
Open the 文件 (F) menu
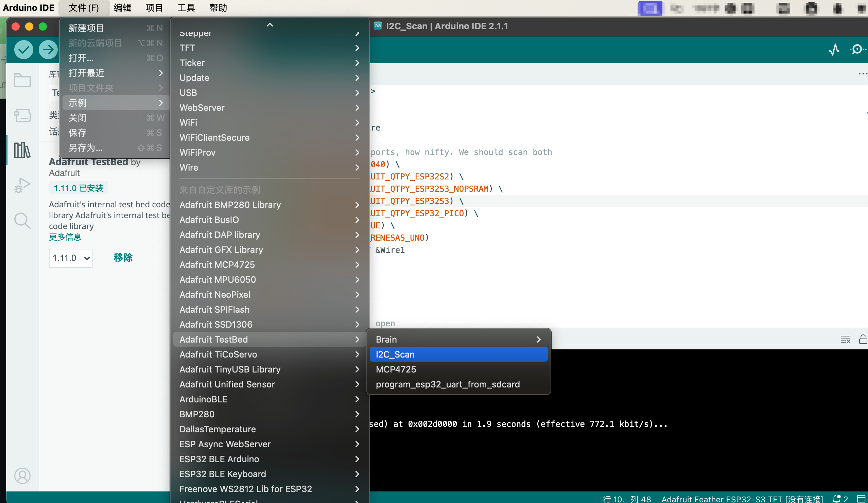84,8
